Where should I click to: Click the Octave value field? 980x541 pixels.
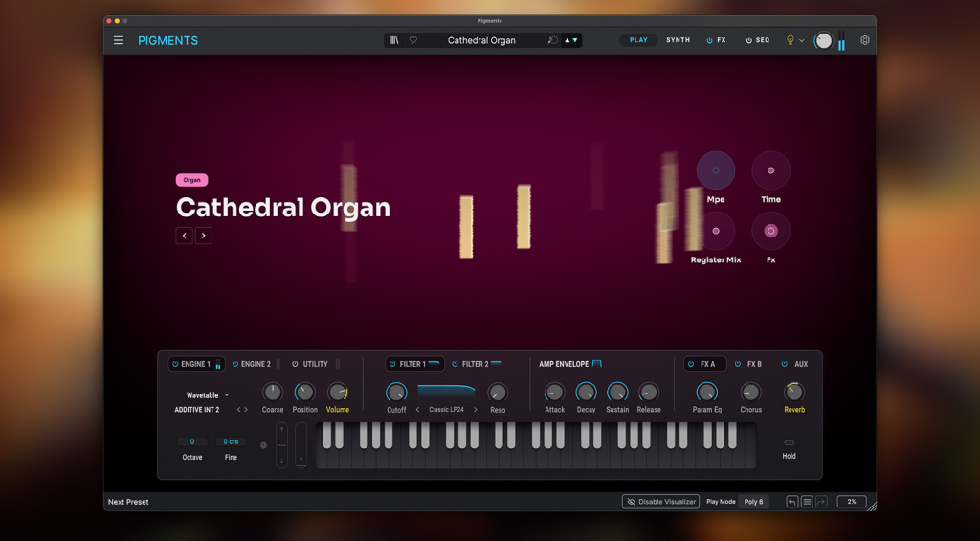click(x=191, y=441)
